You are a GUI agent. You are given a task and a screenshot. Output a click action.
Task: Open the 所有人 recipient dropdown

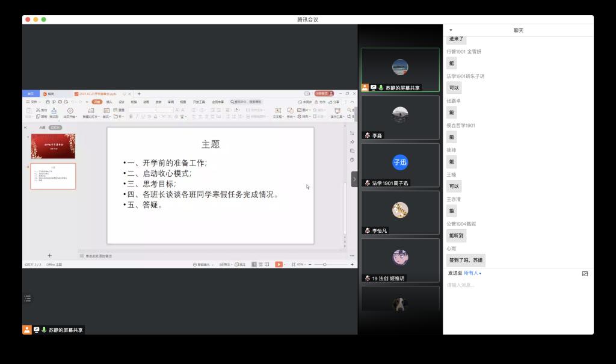pyautogui.click(x=472, y=273)
